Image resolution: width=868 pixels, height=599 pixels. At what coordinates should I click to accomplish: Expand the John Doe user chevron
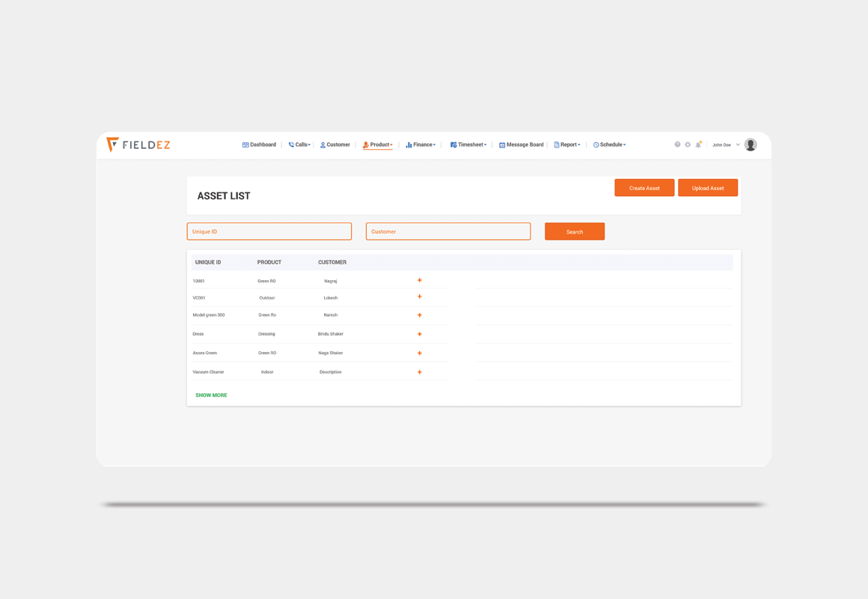coord(738,145)
